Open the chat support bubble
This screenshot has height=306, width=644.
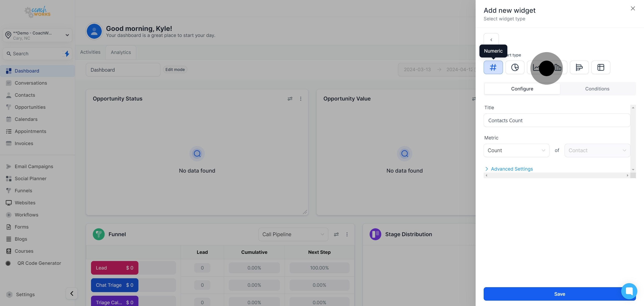629,291
